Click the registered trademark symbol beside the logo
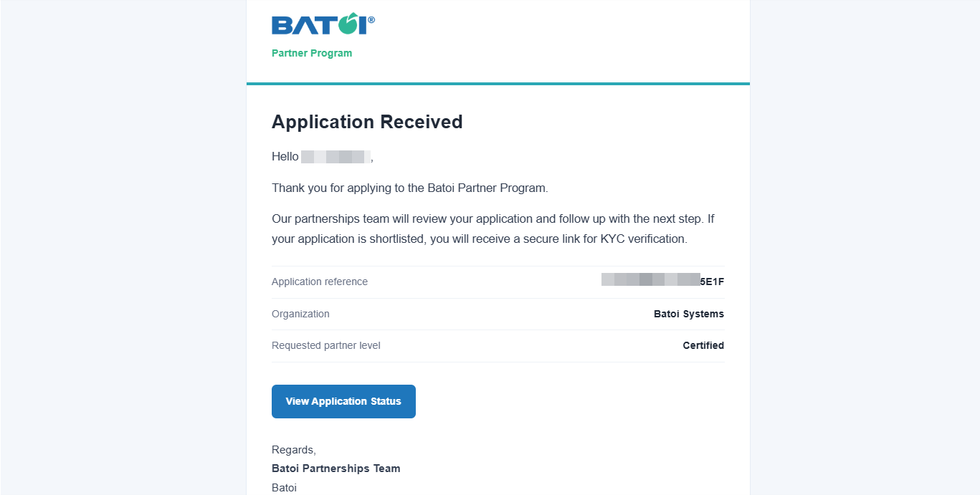The height and width of the screenshot is (495, 980). [371, 20]
